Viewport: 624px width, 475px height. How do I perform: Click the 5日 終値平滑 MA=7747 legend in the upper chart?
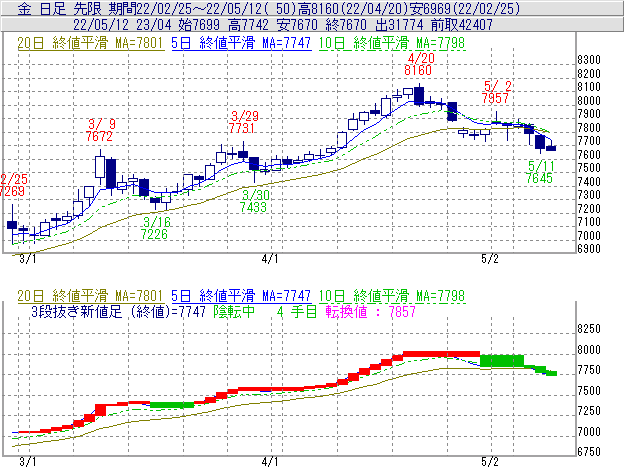pyautogui.click(x=241, y=43)
